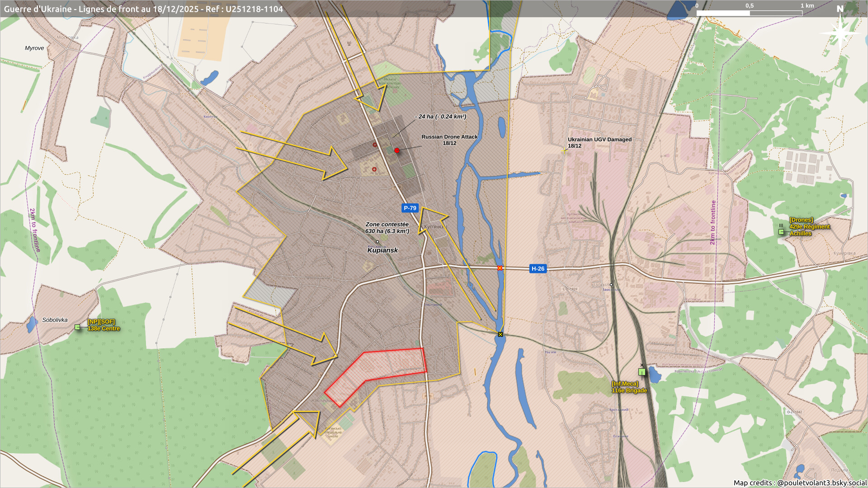Click the Kupiansk city label

[x=382, y=250]
